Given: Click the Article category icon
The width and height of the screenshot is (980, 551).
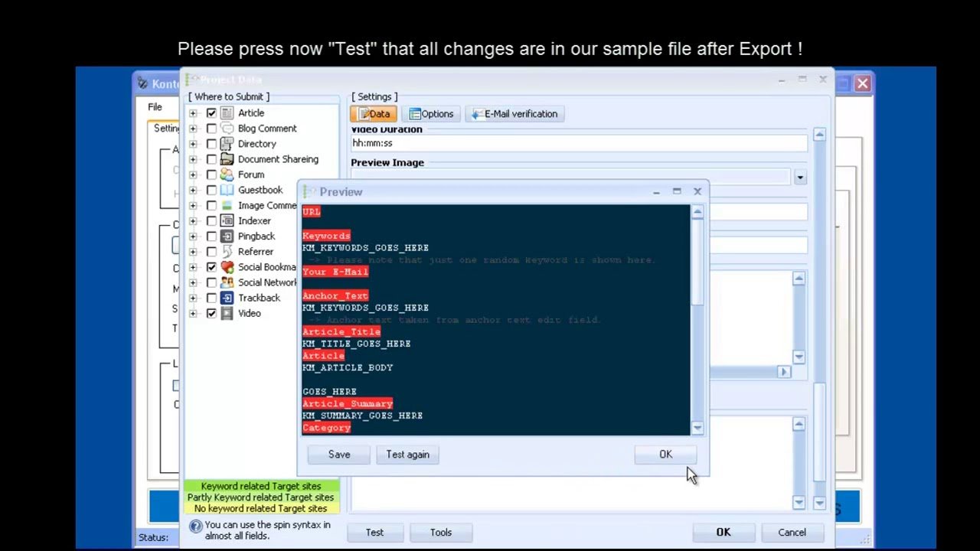Looking at the screenshot, I should (227, 112).
